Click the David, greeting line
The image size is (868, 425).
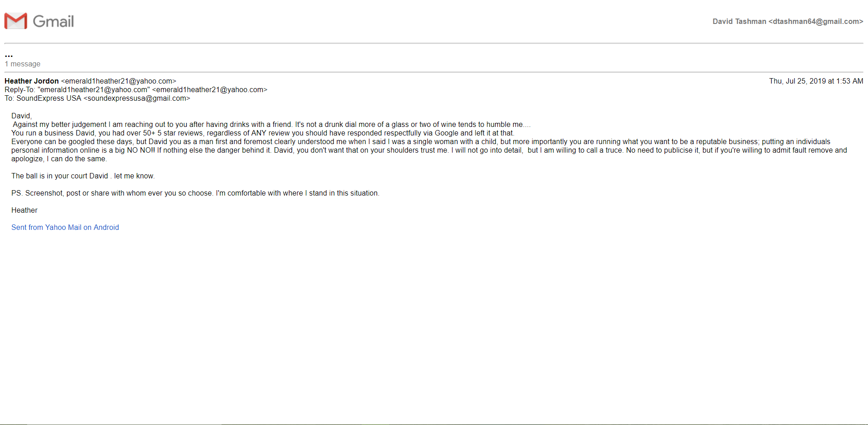(22, 116)
